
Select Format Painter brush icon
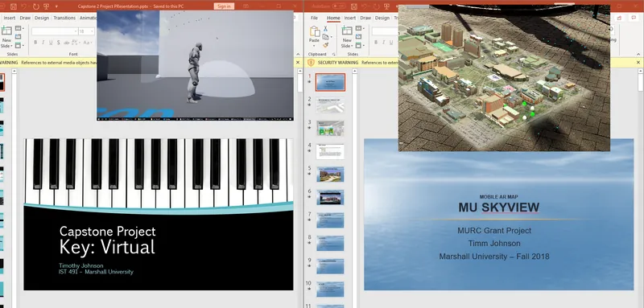pyautogui.click(x=325, y=45)
